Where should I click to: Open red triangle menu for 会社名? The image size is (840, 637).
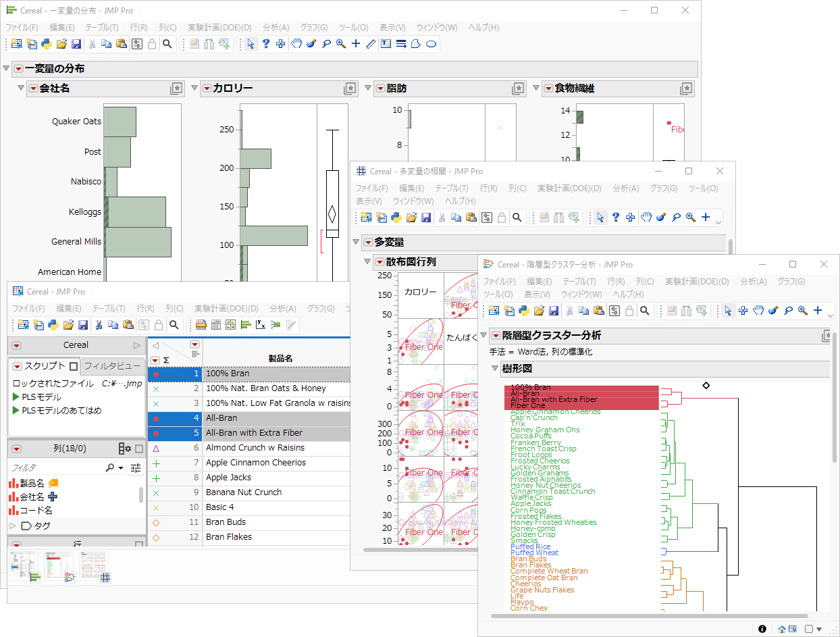pos(33,88)
